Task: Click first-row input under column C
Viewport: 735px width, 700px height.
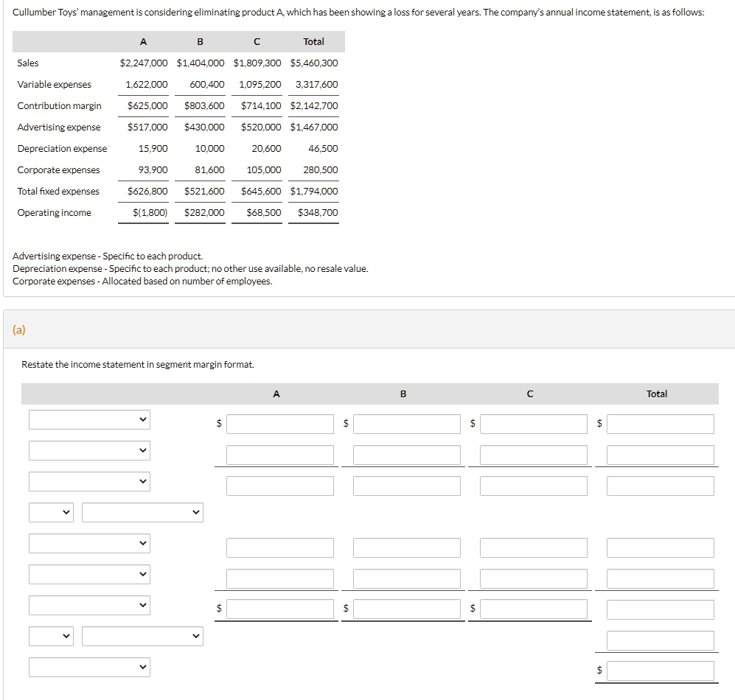Action: [534, 424]
